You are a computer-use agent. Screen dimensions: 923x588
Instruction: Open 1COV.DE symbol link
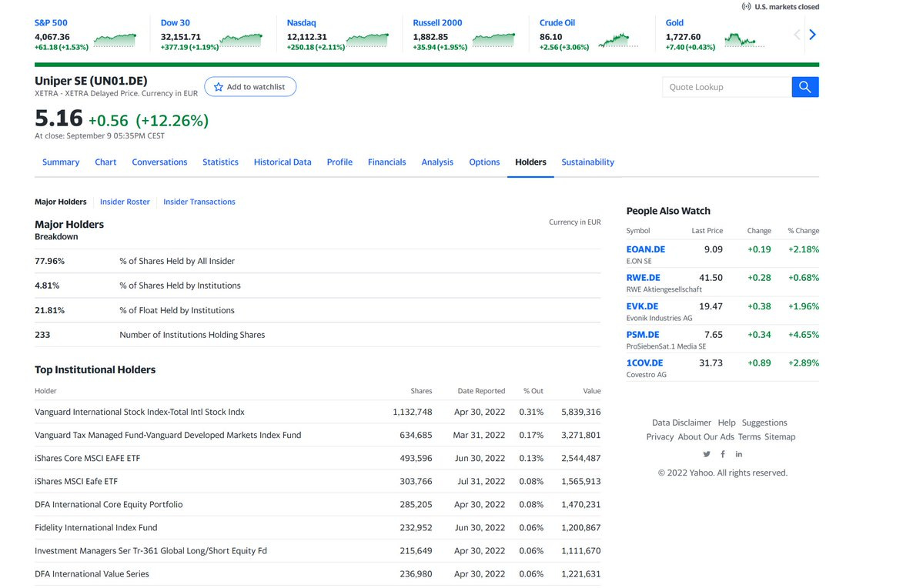click(644, 362)
